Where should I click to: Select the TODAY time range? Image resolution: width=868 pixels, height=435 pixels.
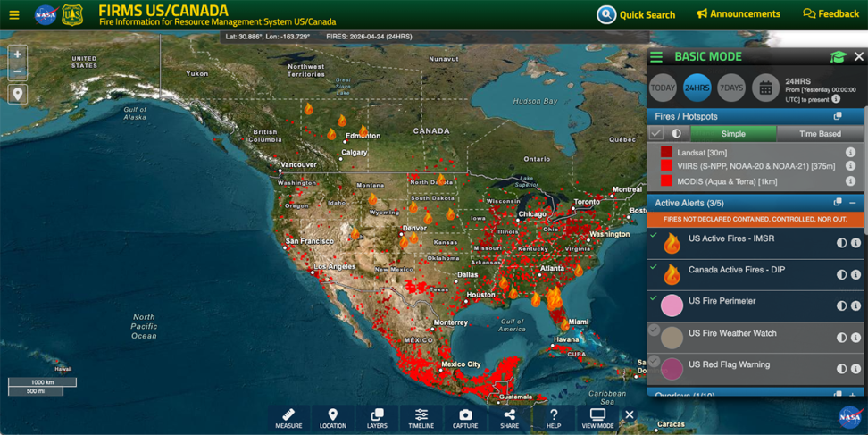(x=663, y=88)
